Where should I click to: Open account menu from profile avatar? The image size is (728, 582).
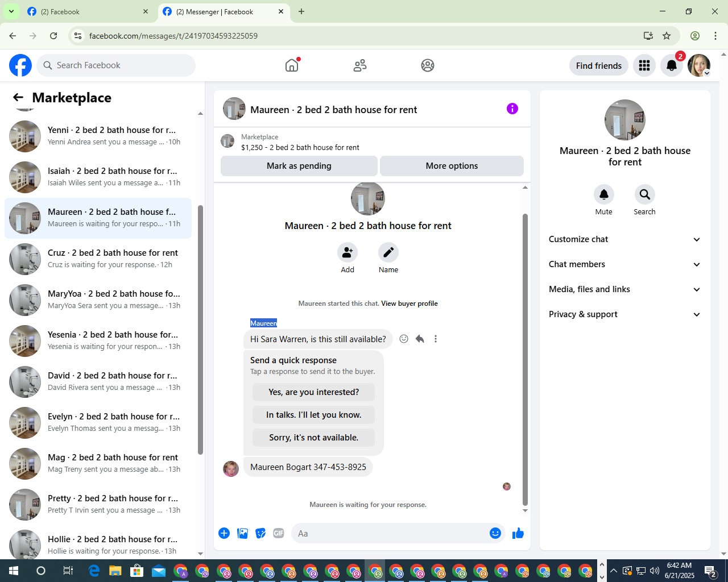(699, 65)
